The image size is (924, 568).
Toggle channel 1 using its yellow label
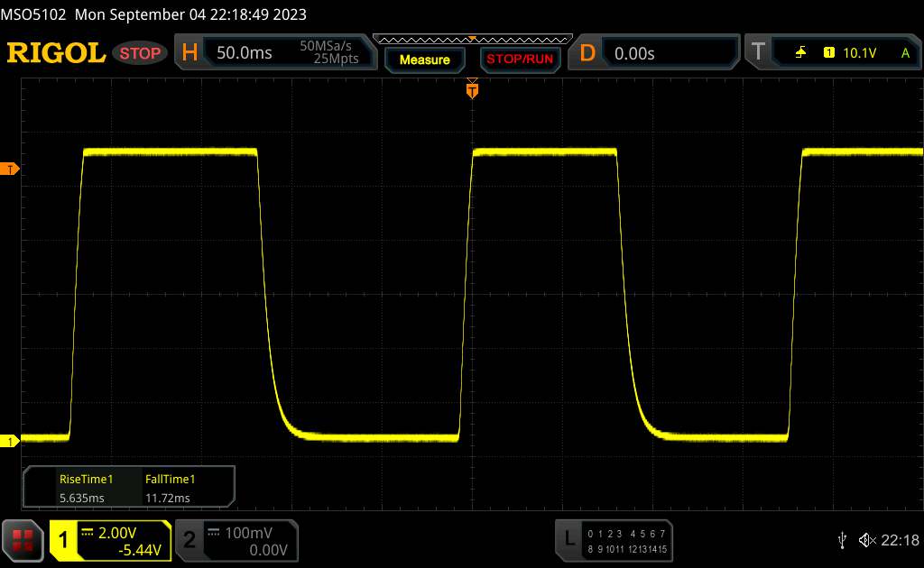tap(64, 540)
